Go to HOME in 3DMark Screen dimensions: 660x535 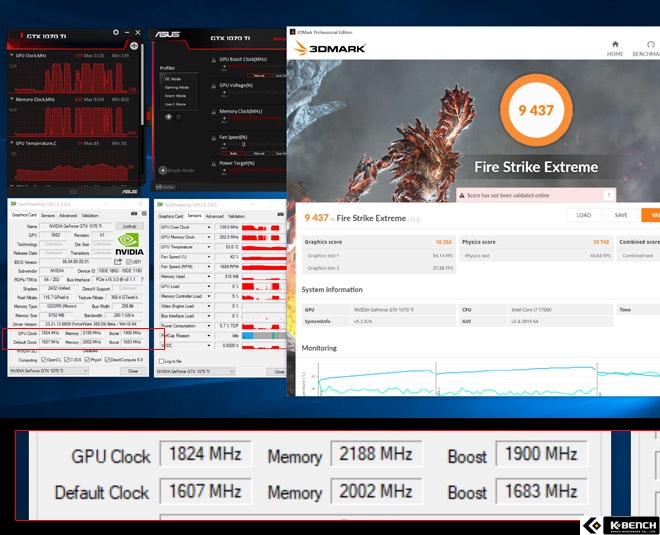tap(615, 48)
